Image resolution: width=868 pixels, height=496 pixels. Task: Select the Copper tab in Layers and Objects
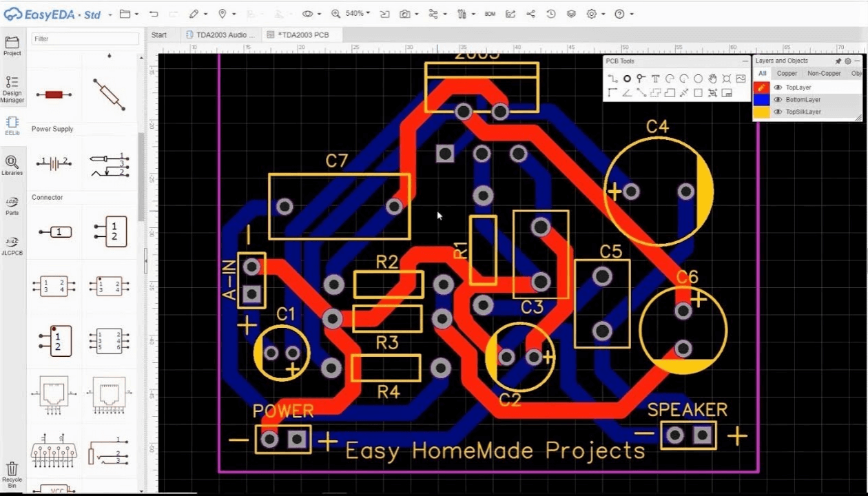tap(787, 74)
